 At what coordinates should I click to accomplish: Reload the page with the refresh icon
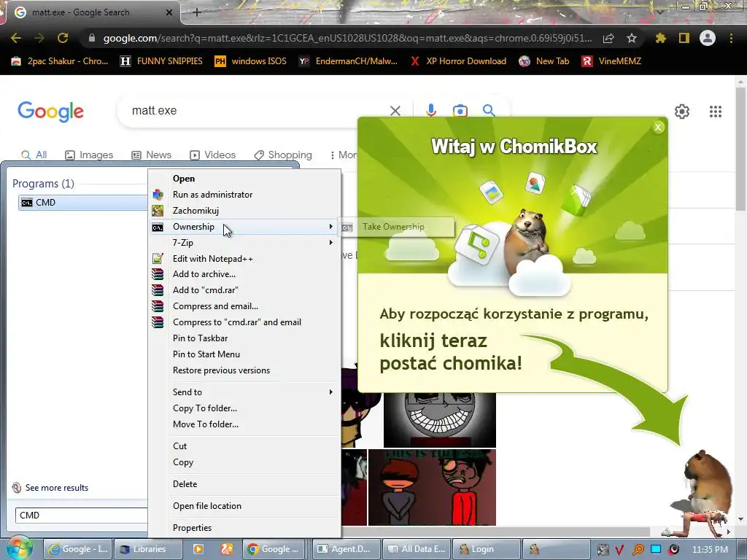[63, 38]
